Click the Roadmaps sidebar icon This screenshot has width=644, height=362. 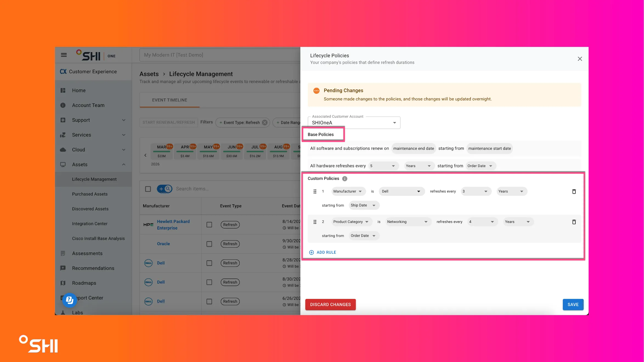[x=63, y=283]
